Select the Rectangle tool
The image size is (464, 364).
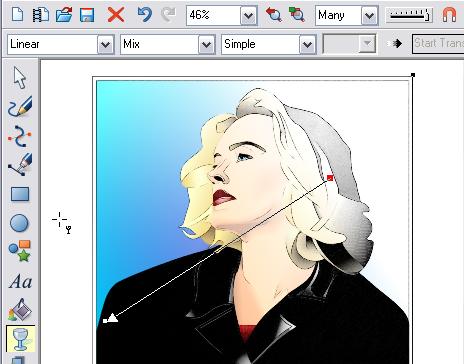pyautogui.click(x=20, y=194)
